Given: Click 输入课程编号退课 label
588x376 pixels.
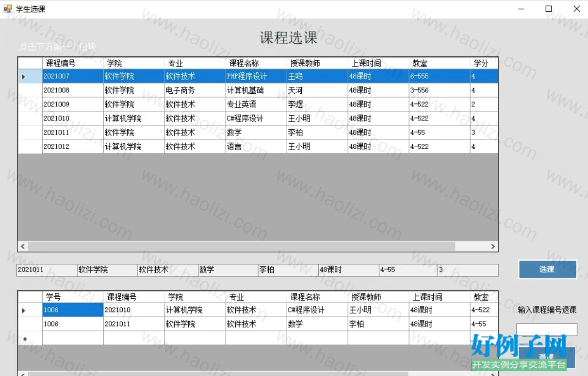Looking at the screenshot, I should pos(547,310).
